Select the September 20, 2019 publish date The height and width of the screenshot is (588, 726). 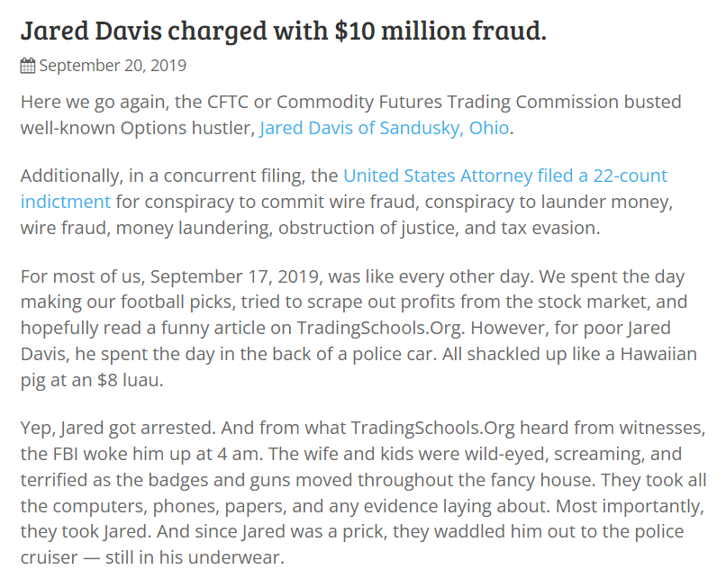pos(113,66)
